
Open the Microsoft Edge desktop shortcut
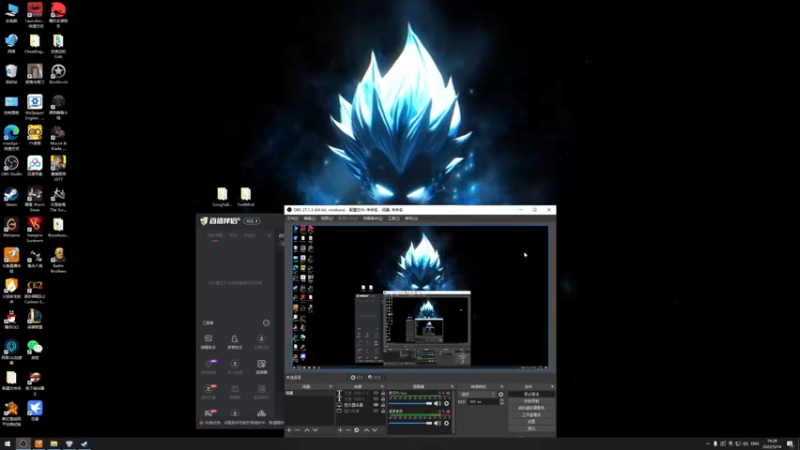click(11, 137)
